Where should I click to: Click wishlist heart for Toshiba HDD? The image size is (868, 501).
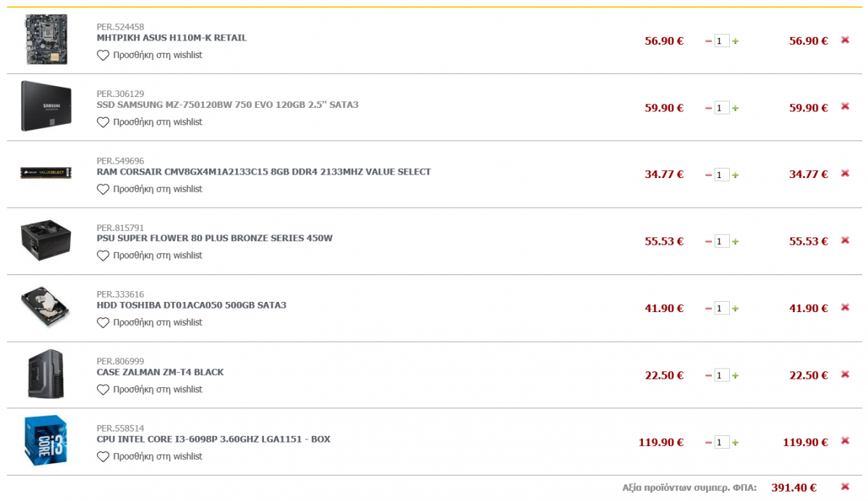pos(103,323)
